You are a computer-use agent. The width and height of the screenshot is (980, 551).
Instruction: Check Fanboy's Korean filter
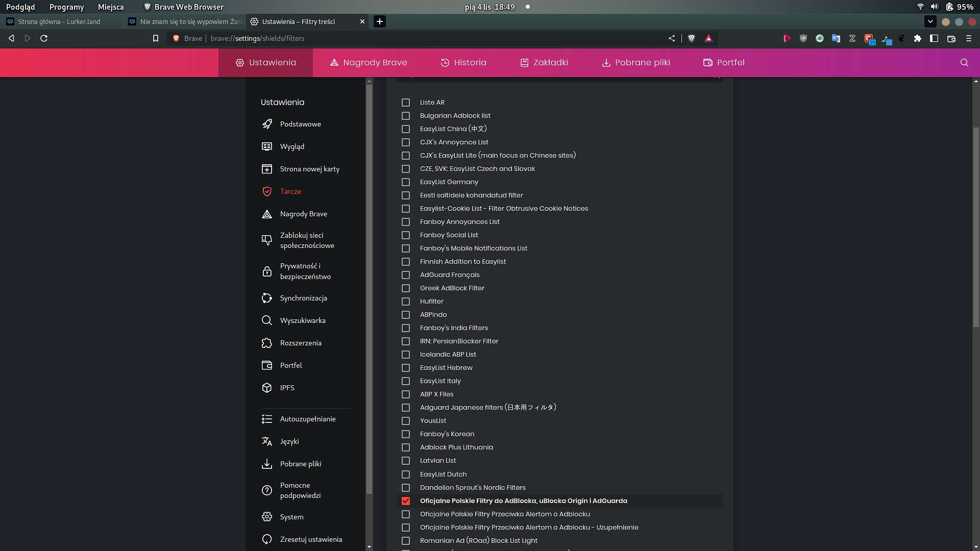[x=406, y=434]
